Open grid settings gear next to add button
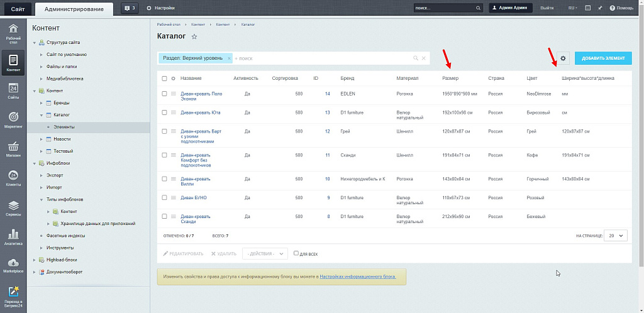 [563, 58]
